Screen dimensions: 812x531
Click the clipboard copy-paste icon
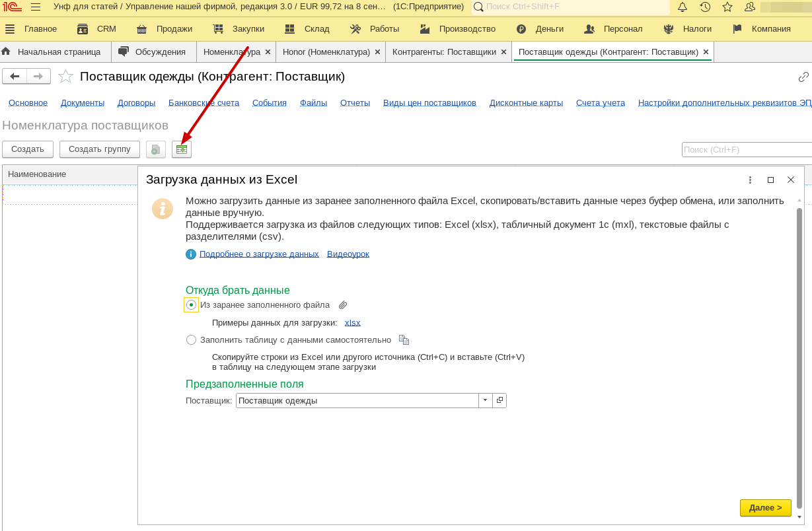click(404, 340)
